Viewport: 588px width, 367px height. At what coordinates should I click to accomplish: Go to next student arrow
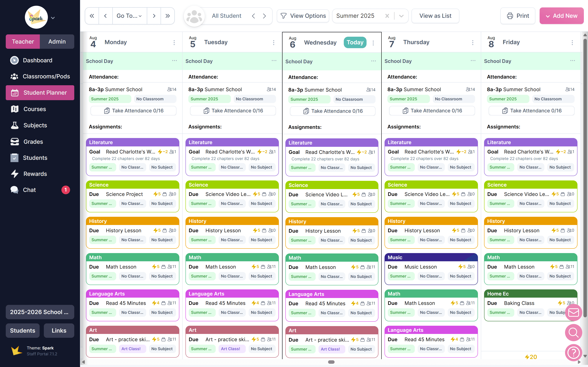264,16
